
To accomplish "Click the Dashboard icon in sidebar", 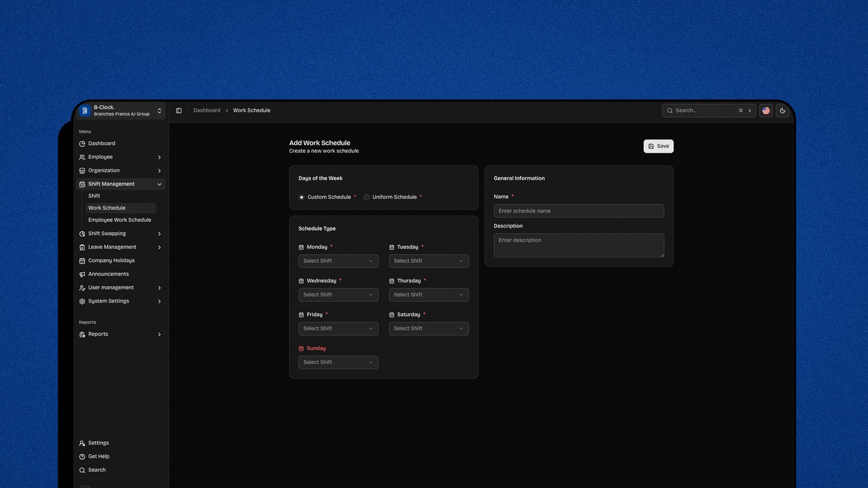I will (x=82, y=144).
